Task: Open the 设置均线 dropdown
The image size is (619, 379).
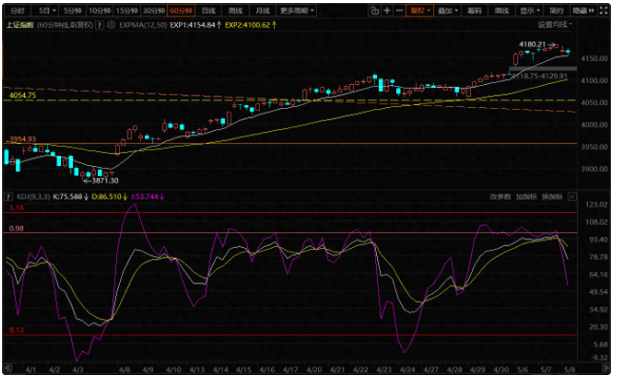Action: click(x=554, y=25)
